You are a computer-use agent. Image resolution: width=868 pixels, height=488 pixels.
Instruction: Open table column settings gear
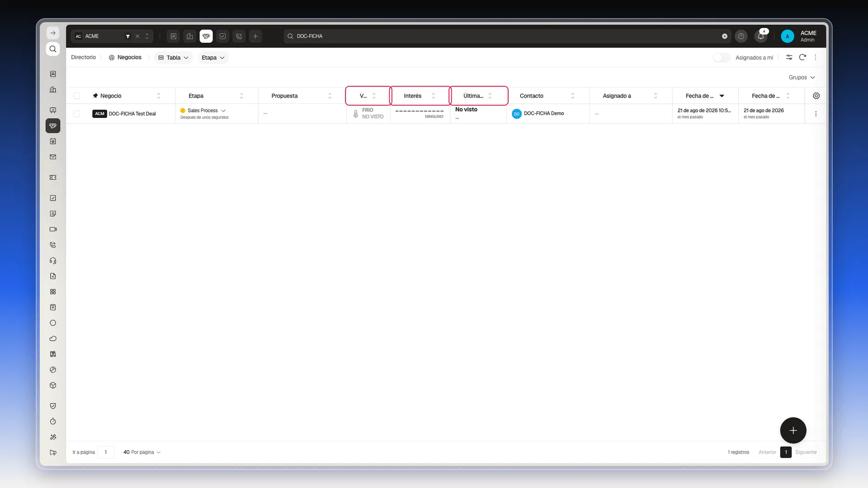[816, 96]
